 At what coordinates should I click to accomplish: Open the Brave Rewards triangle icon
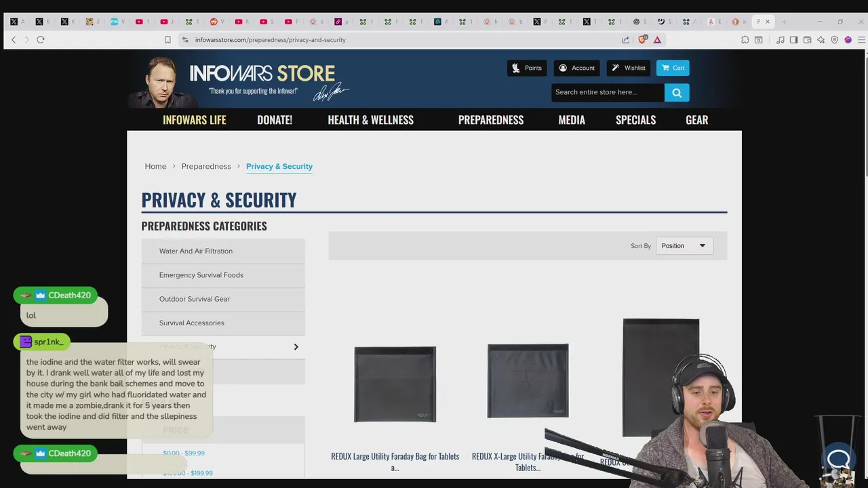(657, 40)
